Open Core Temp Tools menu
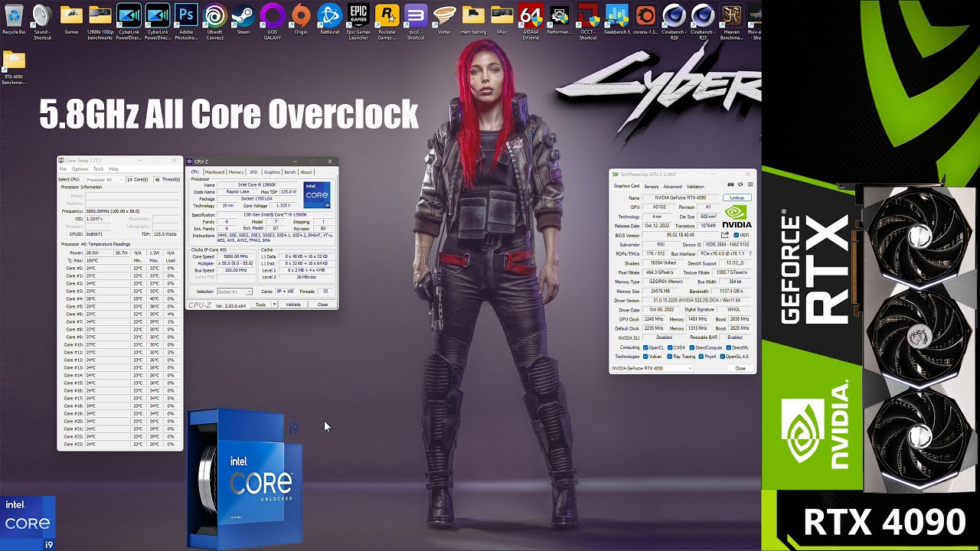 click(x=99, y=169)
